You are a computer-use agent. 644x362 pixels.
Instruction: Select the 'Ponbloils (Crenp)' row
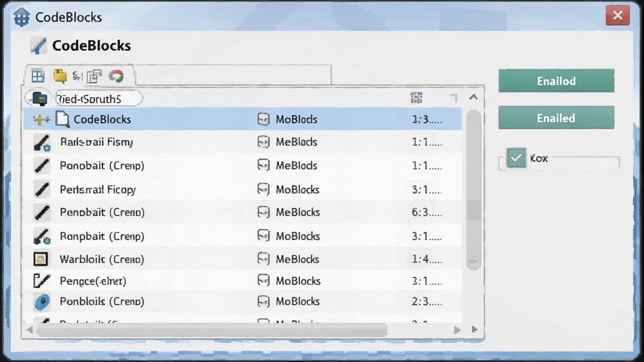coord(242,301)
